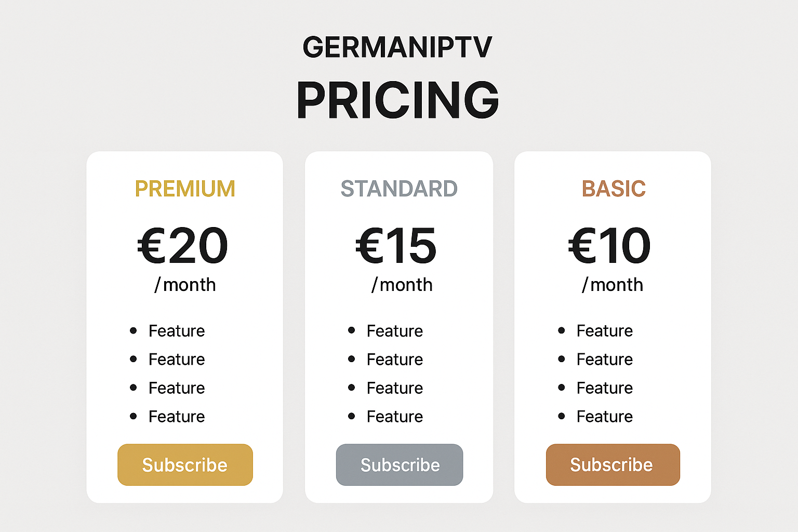Click the €15 price text
Image resolution: width=798 pixels, height=532 pixels.
pyautogui.click(x=396, y=246)
